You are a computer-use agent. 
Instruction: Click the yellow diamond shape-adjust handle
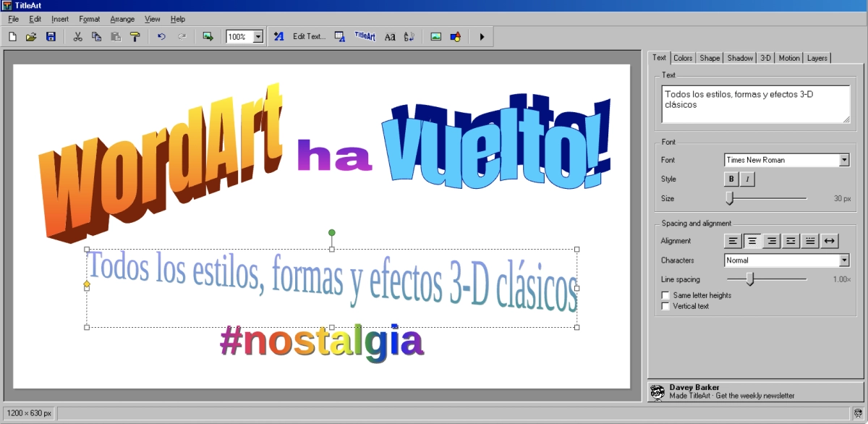pyautogui.click(x=87, y=284)
